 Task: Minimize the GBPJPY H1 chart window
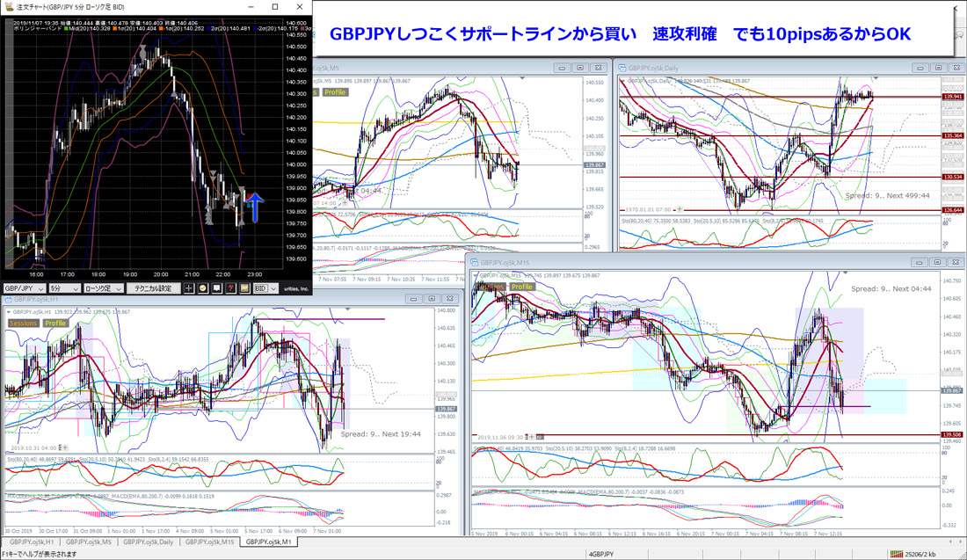click(x=413, y=299)
